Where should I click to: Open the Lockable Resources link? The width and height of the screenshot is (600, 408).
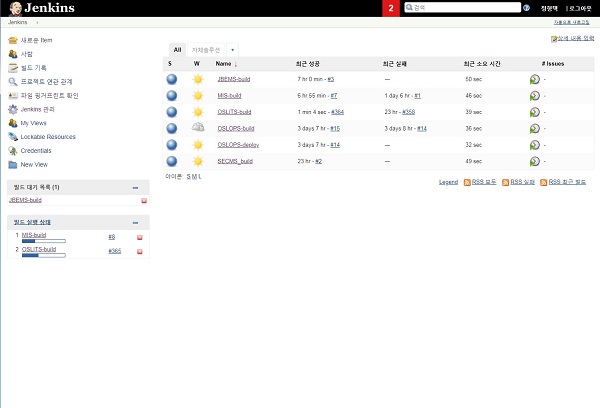point(48,137)
